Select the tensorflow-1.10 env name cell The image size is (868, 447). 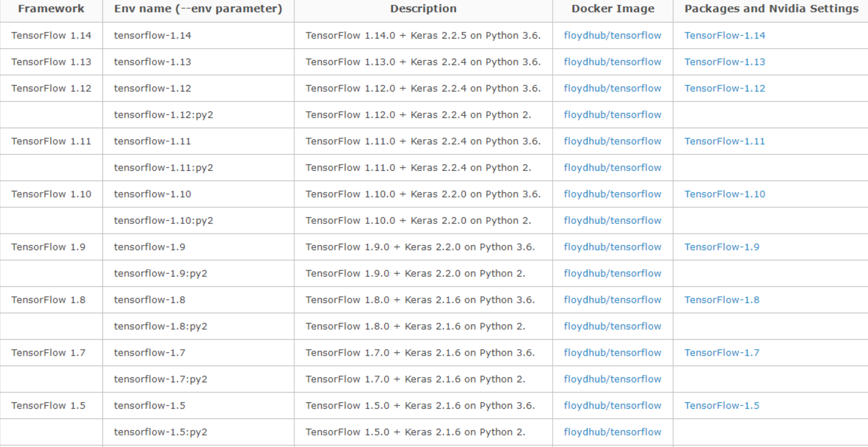pyautogui.click(x=198, y=194)
